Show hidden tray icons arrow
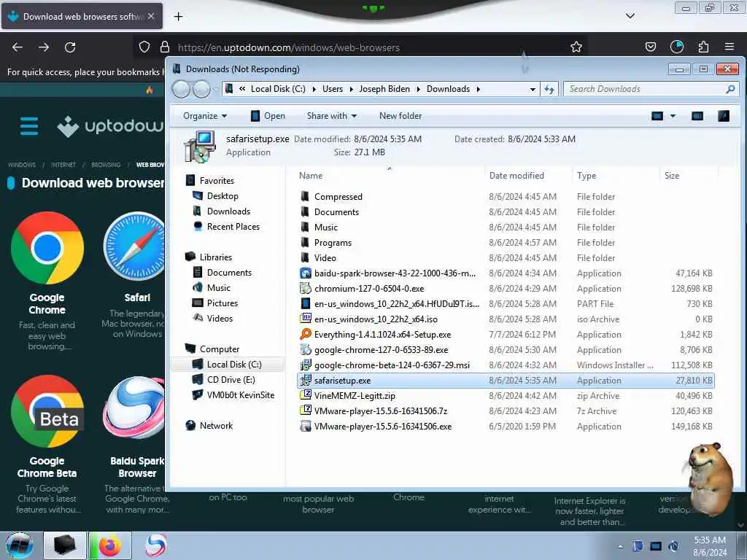This screenshot has width=747, height=560. click(x=620, y=546)
